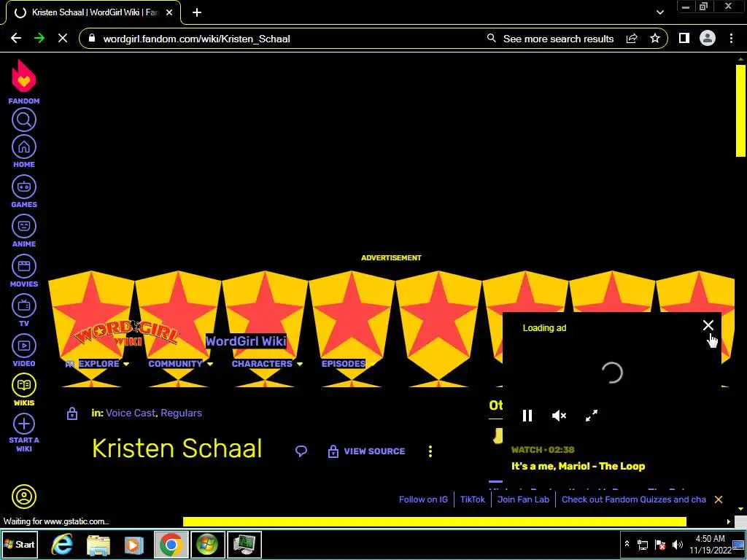The width and height of the screenshot is (747, 560).
Task: Go back to previous page
Action: [x=16, y=38]
